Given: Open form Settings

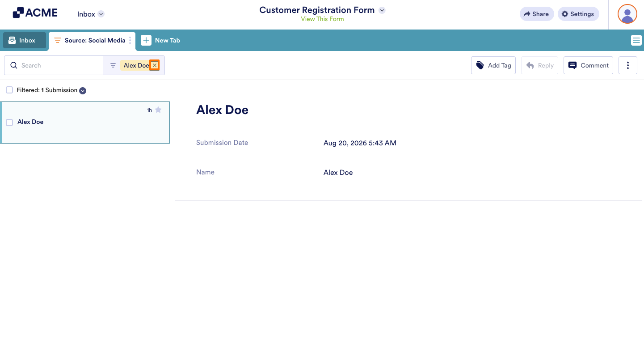Looking at the screenshot, I should [x=578, y=14].
